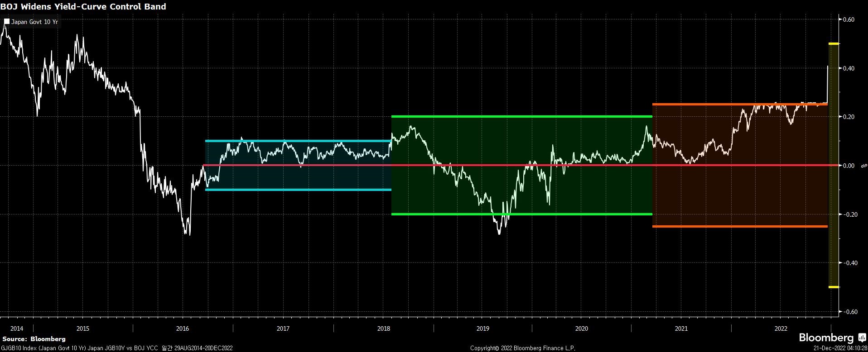
Task: Click the chart title BOJ Widens Yield-Curve Control Band
Action: tap(83, 6)
